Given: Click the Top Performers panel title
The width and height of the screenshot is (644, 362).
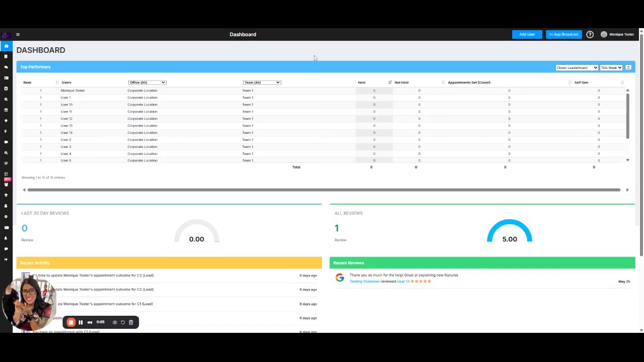Looking at the screenshot, I should coord(35,67).
